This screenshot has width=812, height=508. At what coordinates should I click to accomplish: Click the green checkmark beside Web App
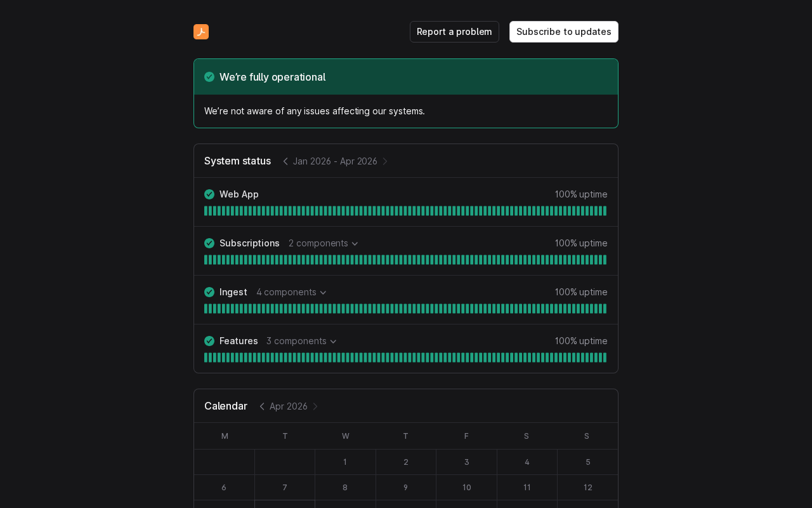point(209,194)
